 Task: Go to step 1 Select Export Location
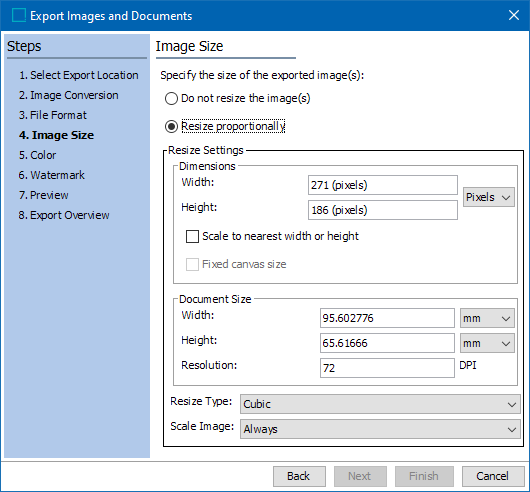79,75
